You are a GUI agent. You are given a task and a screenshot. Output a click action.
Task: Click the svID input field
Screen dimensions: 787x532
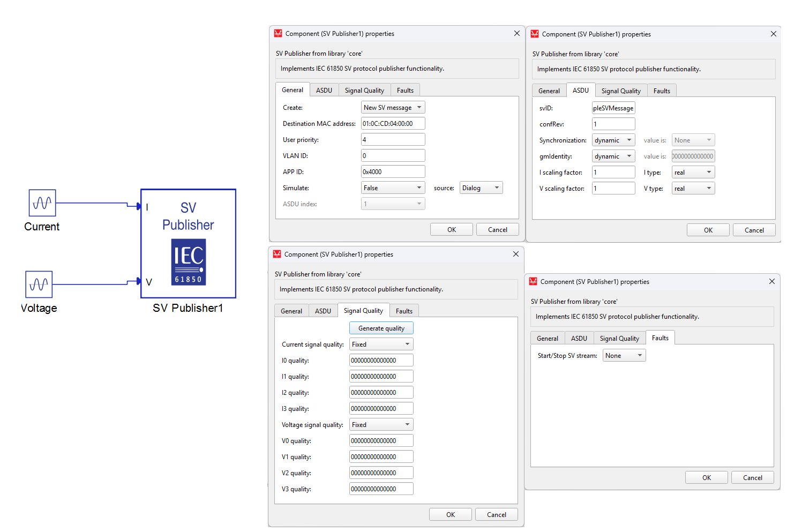point(613,108)
